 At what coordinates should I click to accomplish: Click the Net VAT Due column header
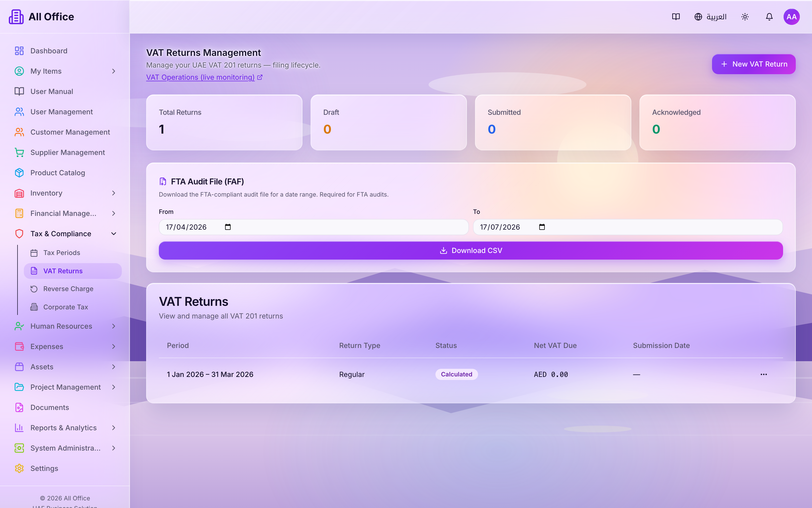click(555, 345)
